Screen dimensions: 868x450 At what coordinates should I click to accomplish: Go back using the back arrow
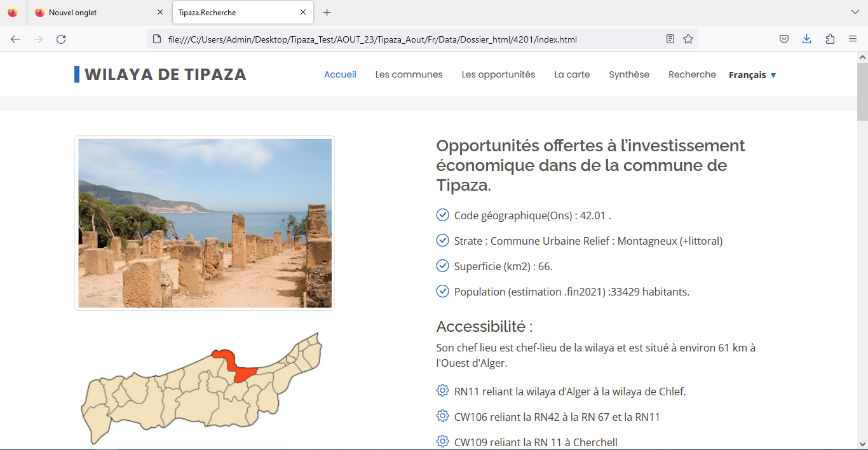tap(15, 39)
